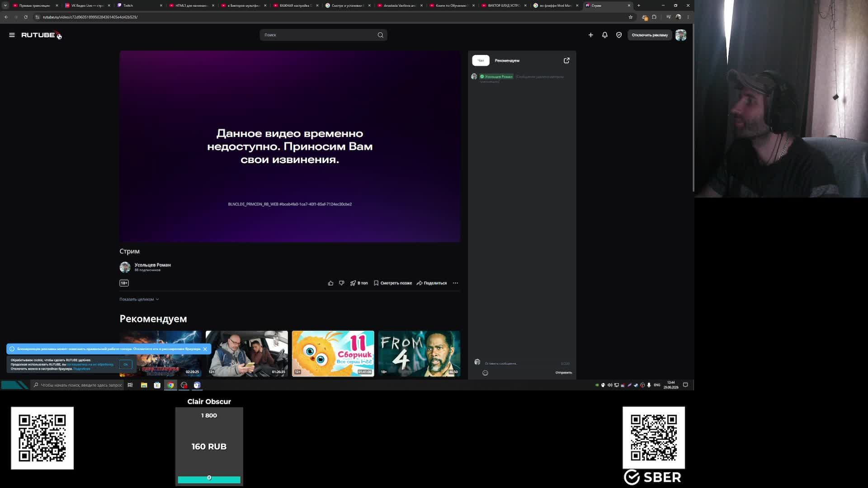Screen dimensions: 868x488
Task: Click the В топ button
Action: [x=359, y=283]
